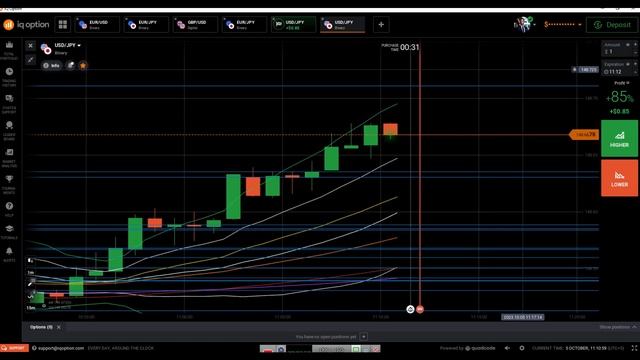This screenshot has height=360, width=640.
Task: Open the profile avatar dropdown
Action: 524,24
